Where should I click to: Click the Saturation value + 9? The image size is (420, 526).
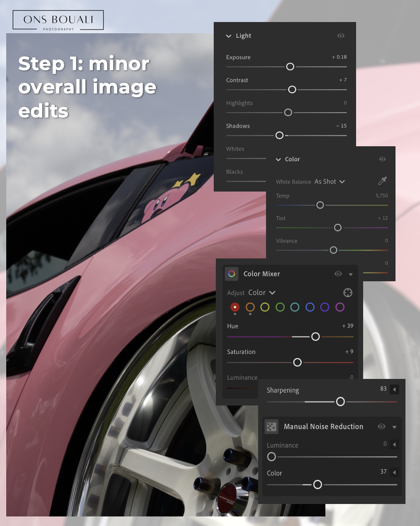click(x=349, y=351)
